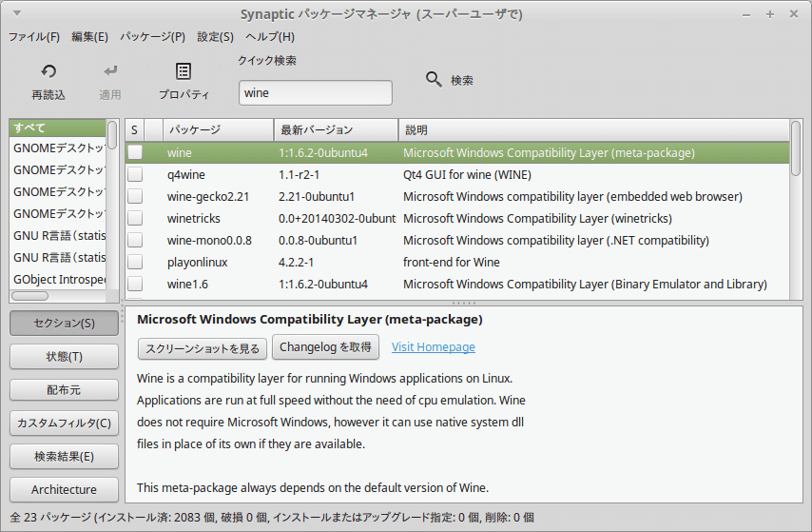Image resolution: width=812 pixels, height=532 pixels.
Task: Click version 0.0.8-0ubuntu1 cell
Action: [318, 240]
